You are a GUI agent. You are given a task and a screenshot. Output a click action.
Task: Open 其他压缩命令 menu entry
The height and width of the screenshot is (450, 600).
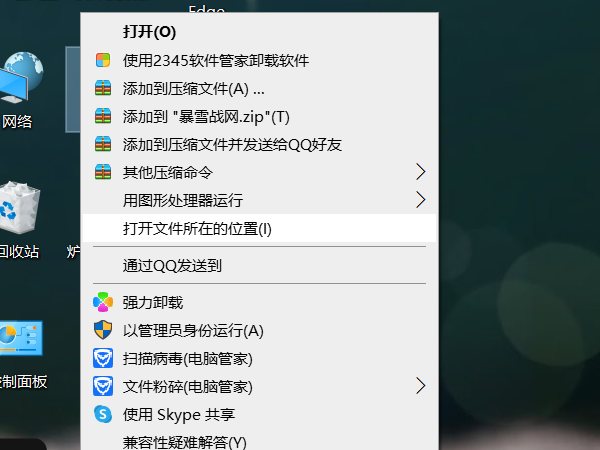coord(259,172)
